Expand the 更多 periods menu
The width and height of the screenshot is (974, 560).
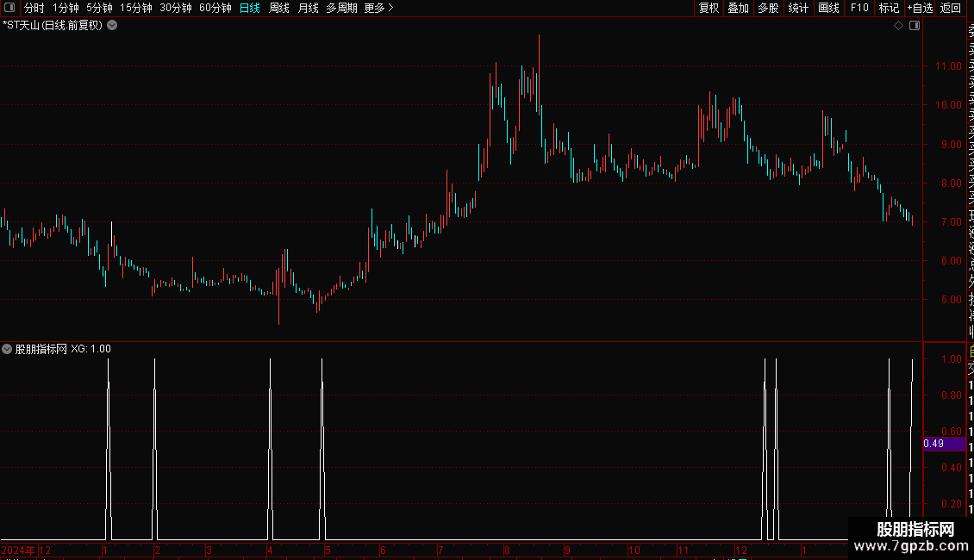coord(379,8)
